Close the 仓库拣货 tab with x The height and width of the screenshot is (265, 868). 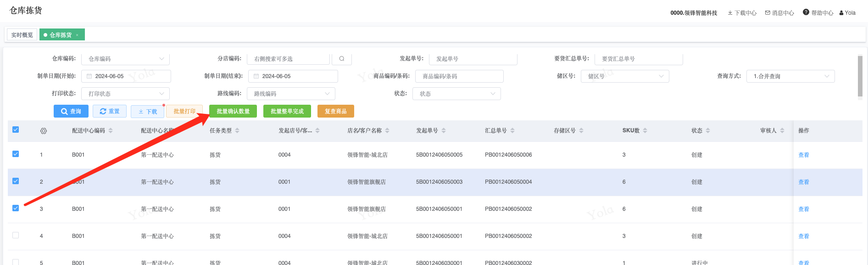coord(77,35)
